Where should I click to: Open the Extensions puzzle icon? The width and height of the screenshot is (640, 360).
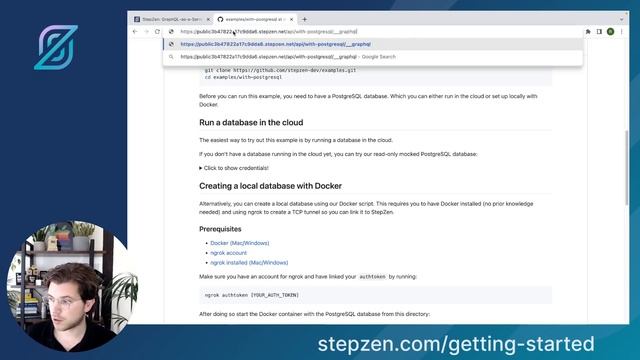588,31
